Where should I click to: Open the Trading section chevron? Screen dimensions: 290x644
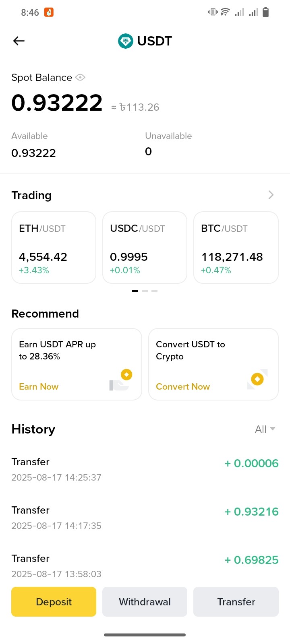click(271, 195)
